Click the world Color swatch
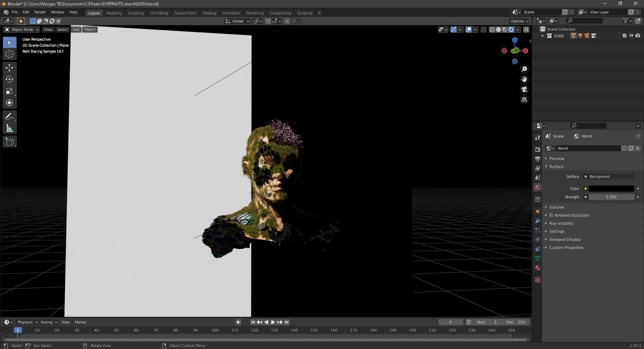Image resolution: width=644 pixels, height=349 pixels. (611, 189)
